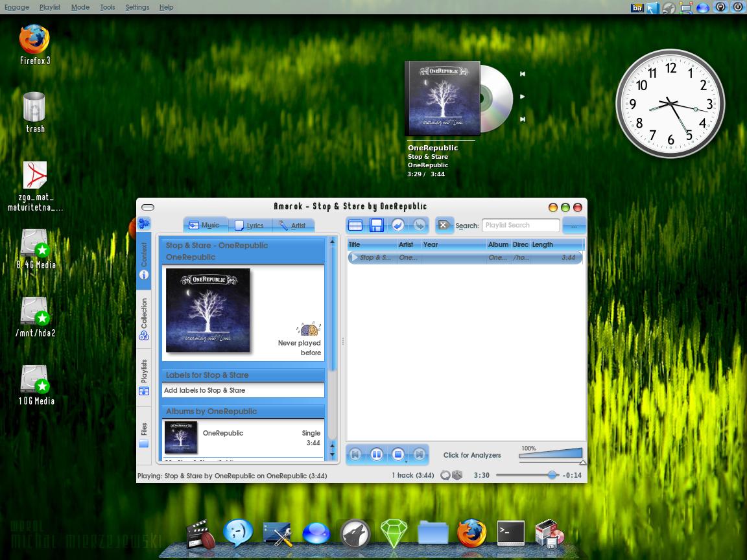
Task: Select the zgo_mat_ PDF desktop file
Action: pos(35,186)
